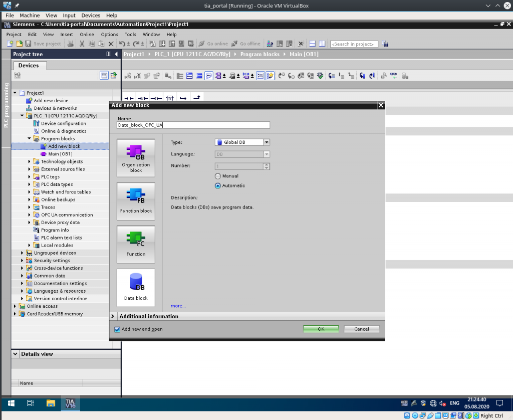
Task: Select Online & diagnostics tree item
Action: click(x=64, y=131)
